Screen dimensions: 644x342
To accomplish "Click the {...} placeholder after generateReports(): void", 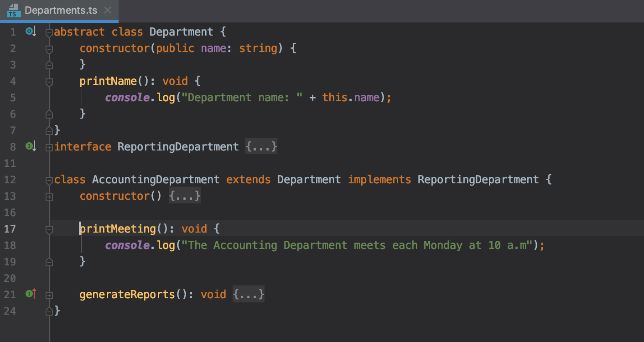I will click(249, 295).
